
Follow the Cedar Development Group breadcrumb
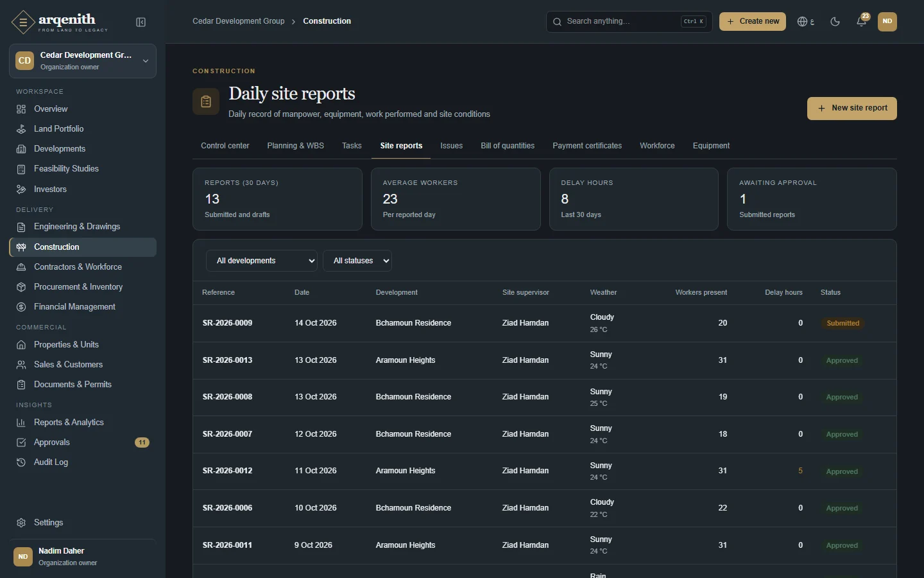(x=239, y=21)
